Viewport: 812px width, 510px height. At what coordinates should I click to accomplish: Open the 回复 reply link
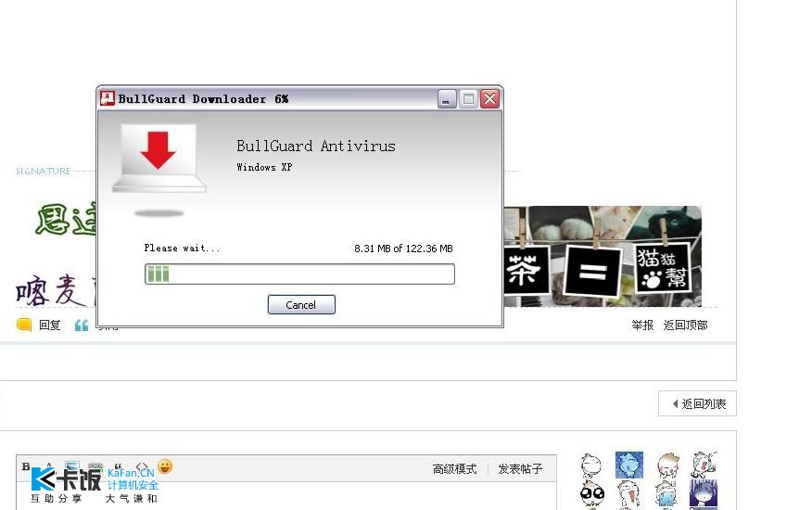[x=50, y=325]
